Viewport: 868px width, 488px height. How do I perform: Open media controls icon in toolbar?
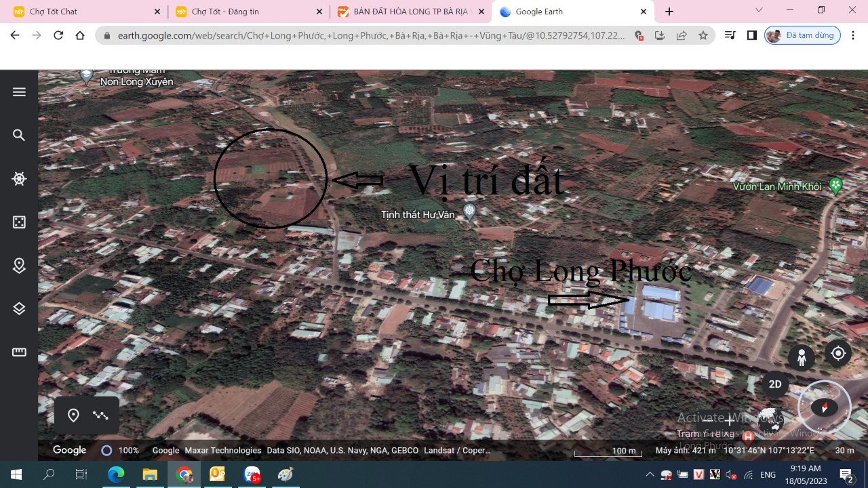(730, 35)
